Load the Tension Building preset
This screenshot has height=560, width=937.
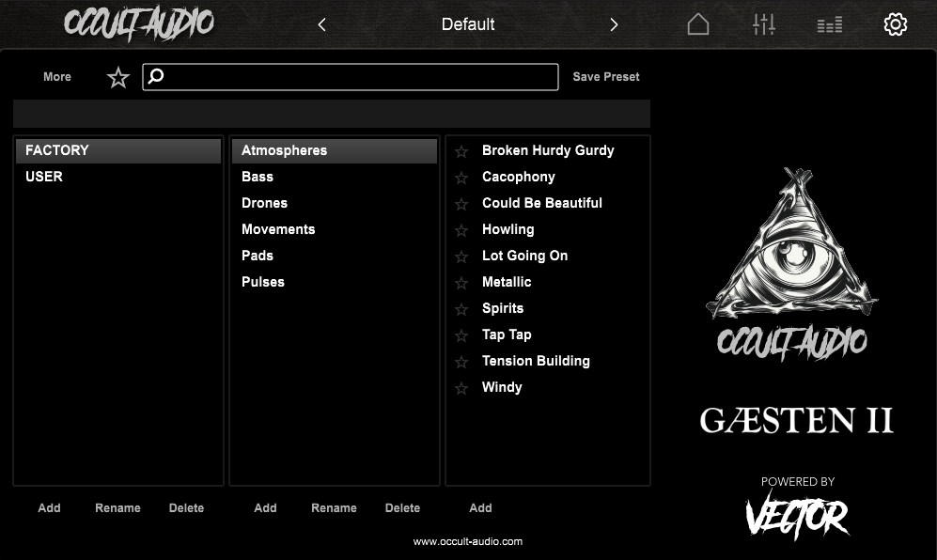pyautogui.click(x=536, y=361)
